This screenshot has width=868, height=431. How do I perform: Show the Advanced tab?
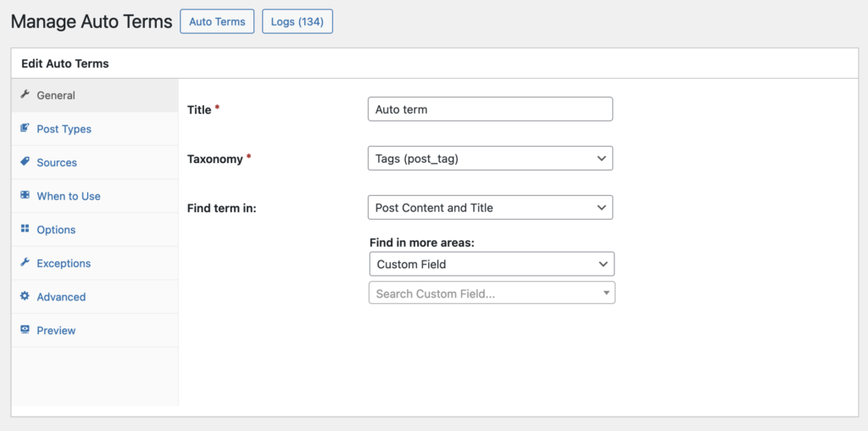tap(95, 297)
